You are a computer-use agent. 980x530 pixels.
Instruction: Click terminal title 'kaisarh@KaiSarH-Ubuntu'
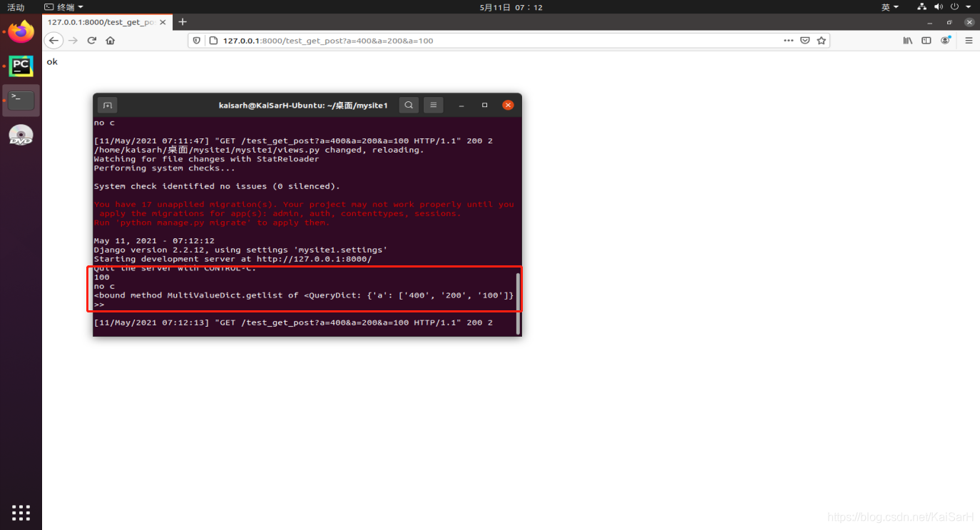coord(303,106)
